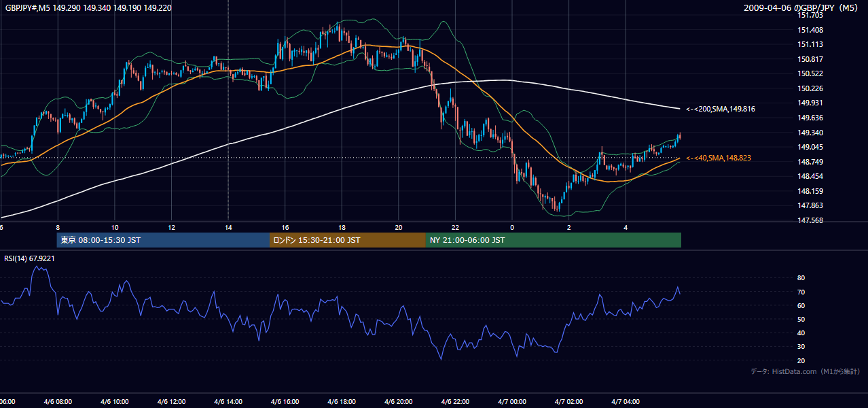868x408 pixels.
Task: Click RSI scale value 30
Action: click(x=801, y=347)
